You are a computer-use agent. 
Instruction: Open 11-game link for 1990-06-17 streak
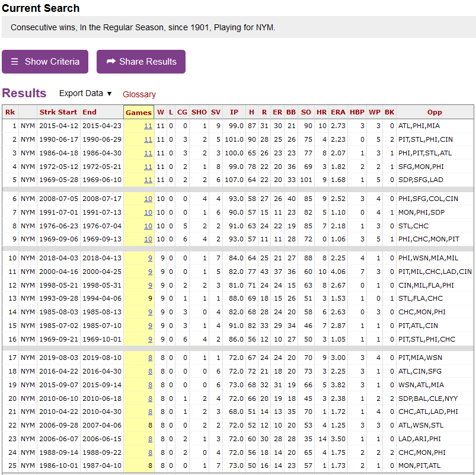[148, 139]
